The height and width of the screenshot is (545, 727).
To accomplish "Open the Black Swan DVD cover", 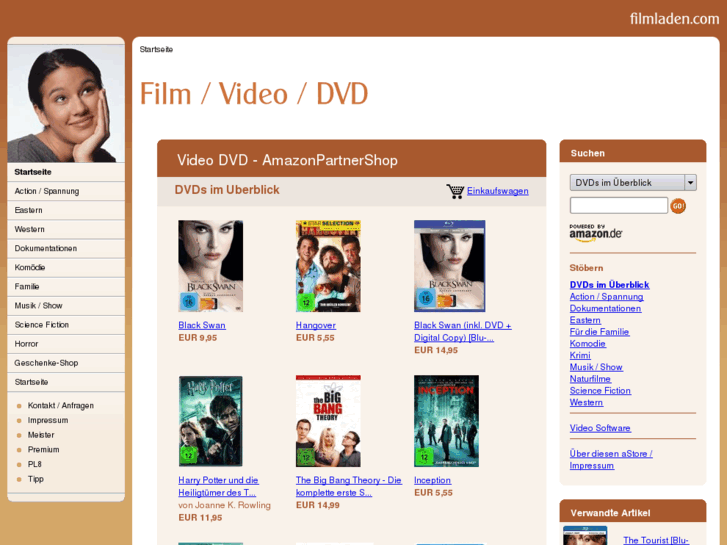I will coord(210,266).
